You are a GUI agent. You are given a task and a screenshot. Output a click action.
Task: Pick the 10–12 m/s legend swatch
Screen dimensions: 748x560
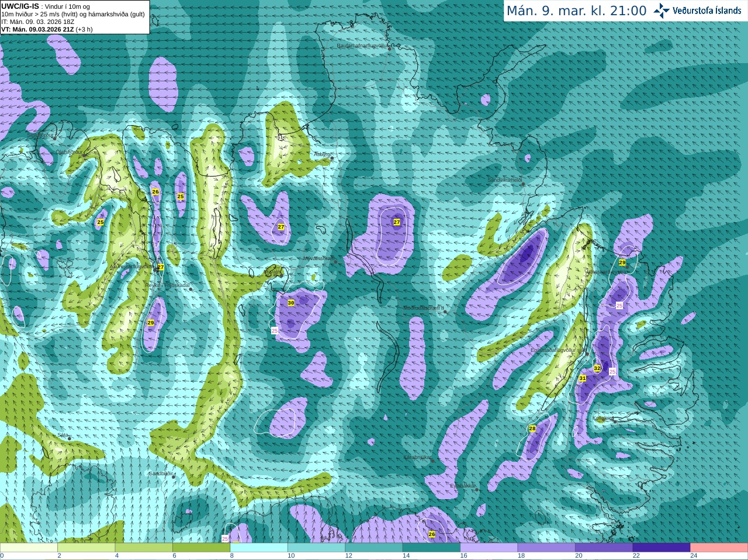[316, 548]
